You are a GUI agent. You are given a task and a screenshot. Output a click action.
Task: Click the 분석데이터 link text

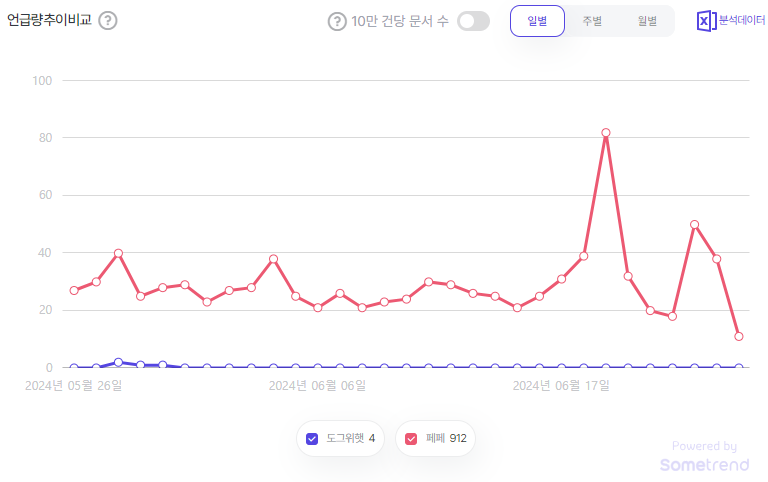(x=742, y=20)
